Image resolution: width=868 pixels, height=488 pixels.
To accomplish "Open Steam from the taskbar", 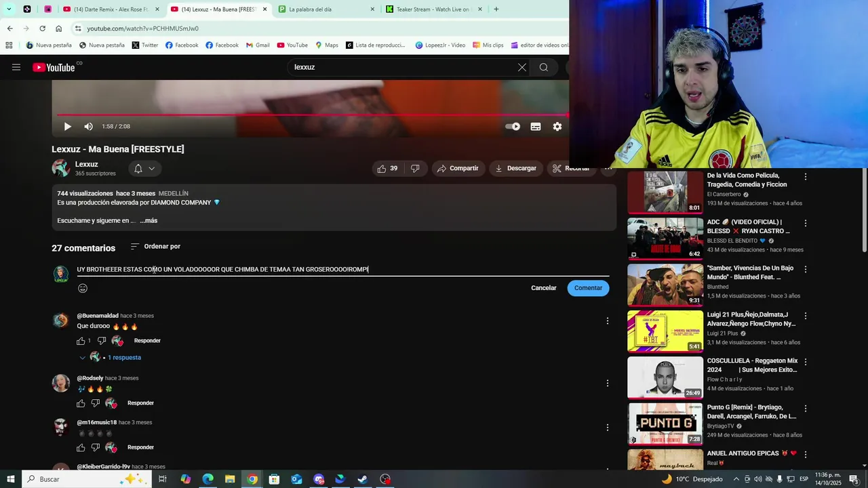I will pyautogui.click(x=363, y=479).
